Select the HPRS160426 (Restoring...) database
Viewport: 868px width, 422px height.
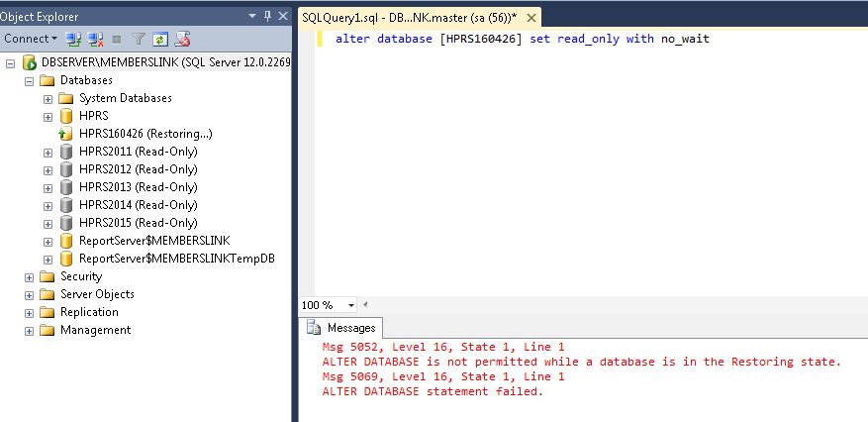coord(145,134)
